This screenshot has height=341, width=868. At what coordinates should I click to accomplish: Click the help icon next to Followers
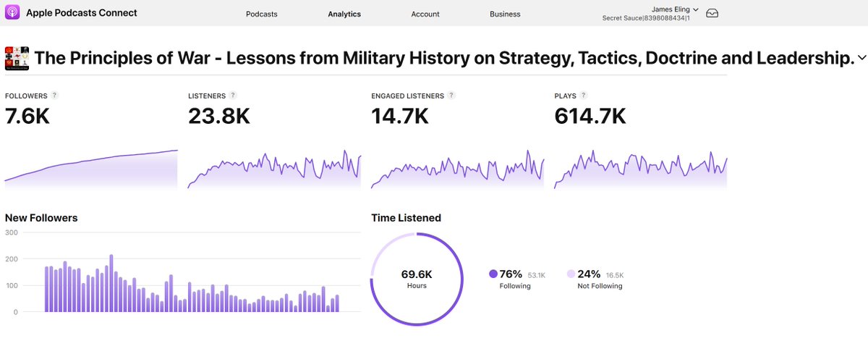tap(54, 95)
